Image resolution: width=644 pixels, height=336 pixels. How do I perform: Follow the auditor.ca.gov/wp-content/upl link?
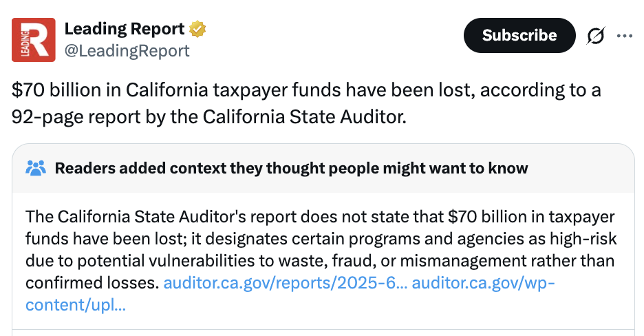point(482,283)
